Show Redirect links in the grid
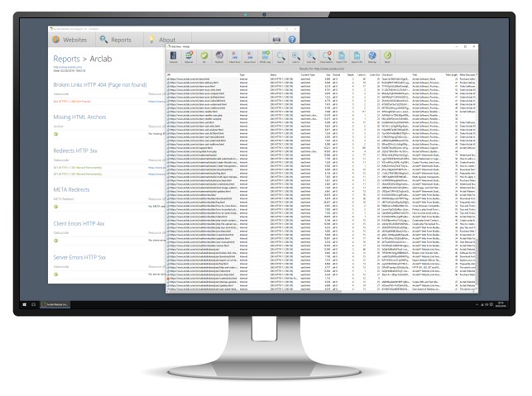 click(x=219, y=56)
